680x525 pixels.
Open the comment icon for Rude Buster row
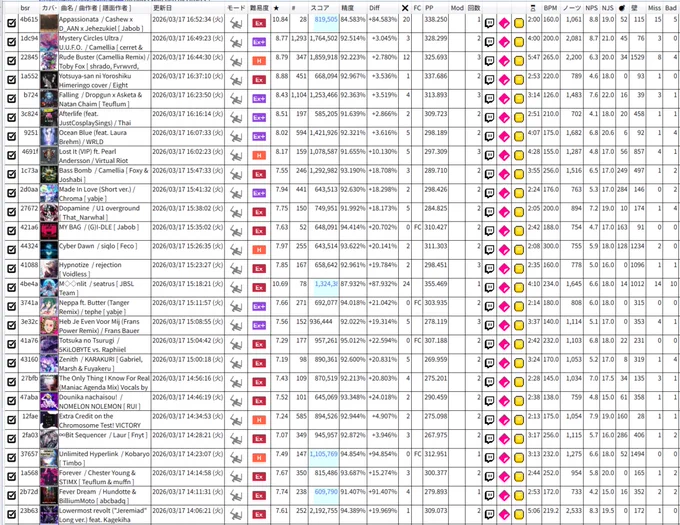[489, 61]
